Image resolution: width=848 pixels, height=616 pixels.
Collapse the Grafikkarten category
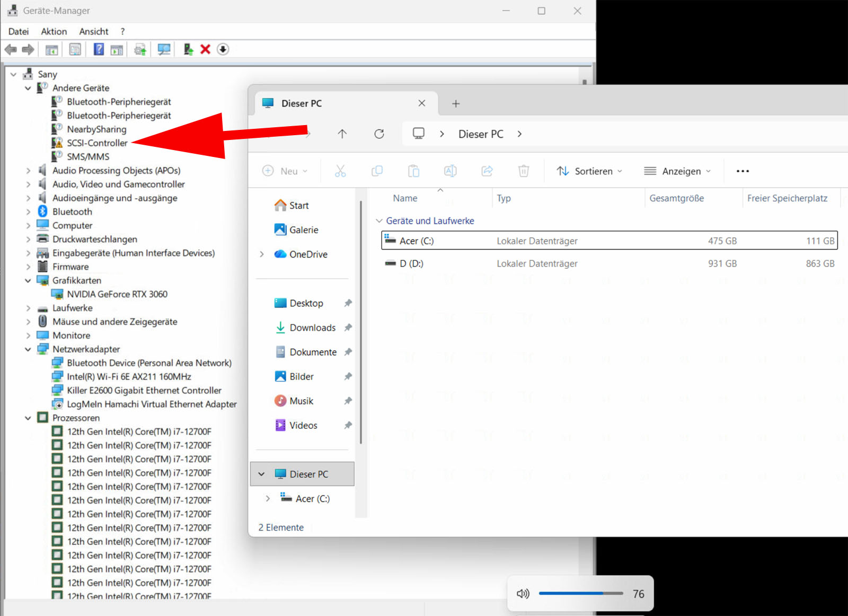tap(28, 280)
